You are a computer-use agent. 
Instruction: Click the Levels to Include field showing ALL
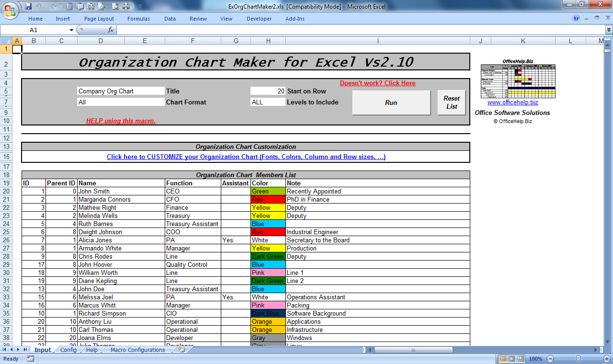coord(267,102)
